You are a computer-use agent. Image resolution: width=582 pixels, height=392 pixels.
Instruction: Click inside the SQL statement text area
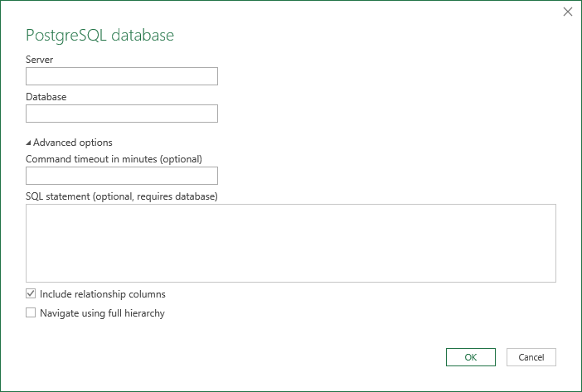[x=290, y=244]
